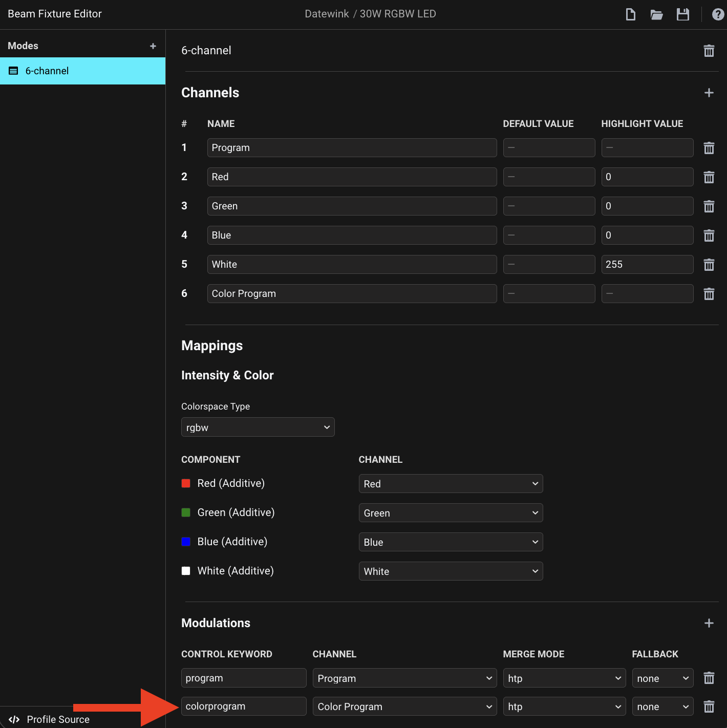
Task: Add a new modulation with plus icon
Action: (709, 623)
